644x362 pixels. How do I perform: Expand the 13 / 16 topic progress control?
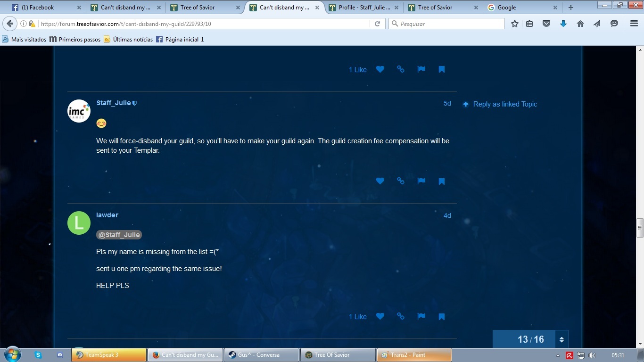click(561, 339)
